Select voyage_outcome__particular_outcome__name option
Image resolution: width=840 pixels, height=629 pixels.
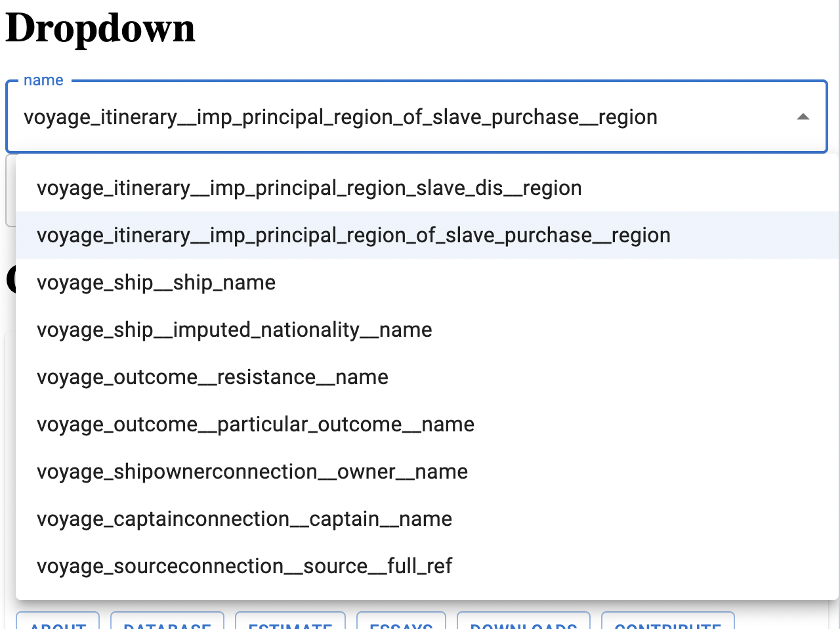(x=255, y=424)
